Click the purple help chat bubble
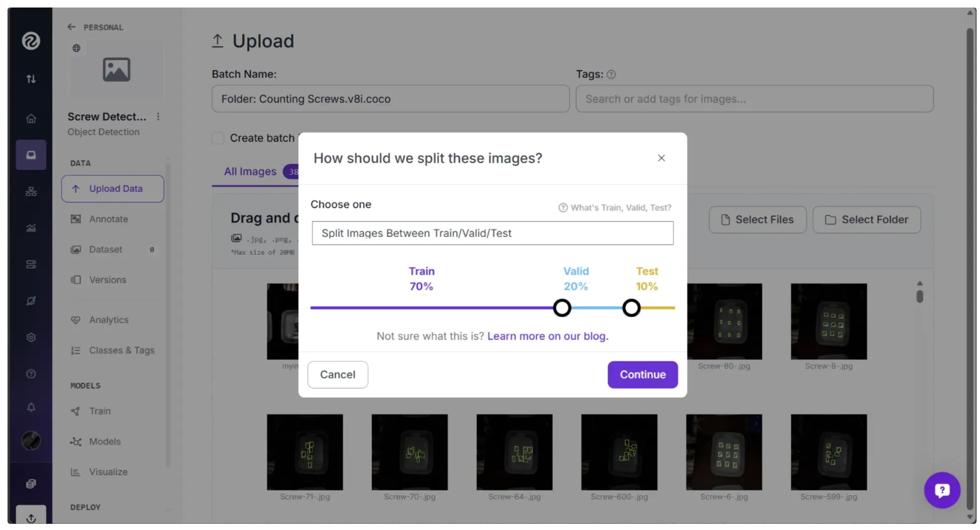Image resolution: width=980 pixels, height=530 pixels. click(942, 490)
